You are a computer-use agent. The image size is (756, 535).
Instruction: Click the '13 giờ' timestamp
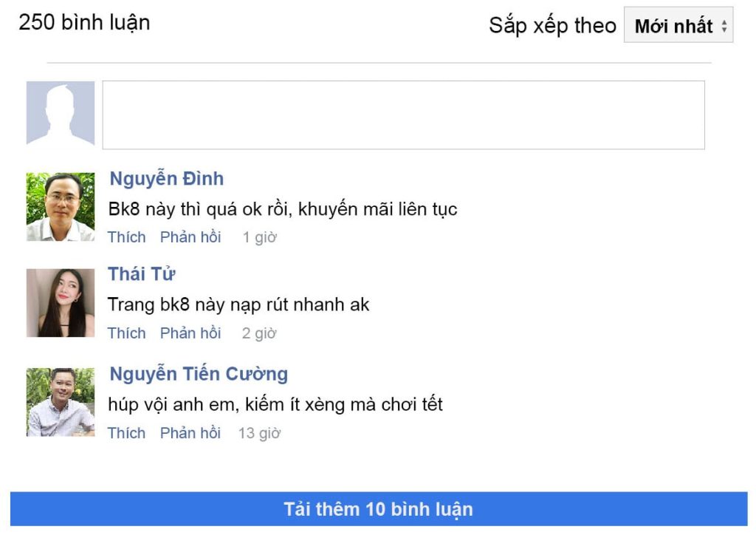coord(259,434)
